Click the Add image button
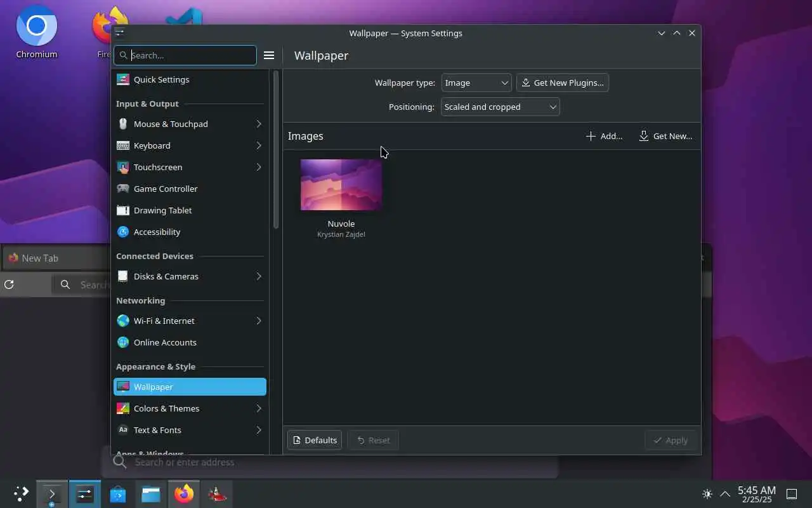Viewport: 812px width, 508px height. [x=604, y=136]
